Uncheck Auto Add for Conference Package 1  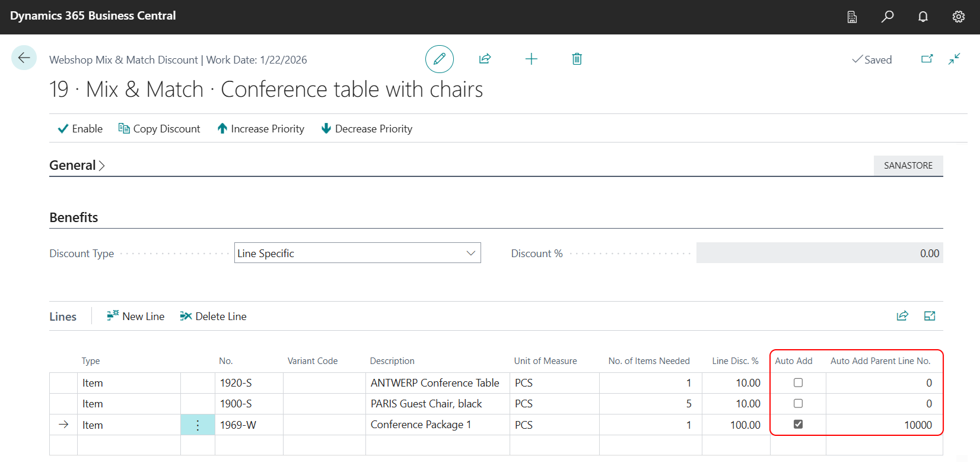[x=798, y=425]
